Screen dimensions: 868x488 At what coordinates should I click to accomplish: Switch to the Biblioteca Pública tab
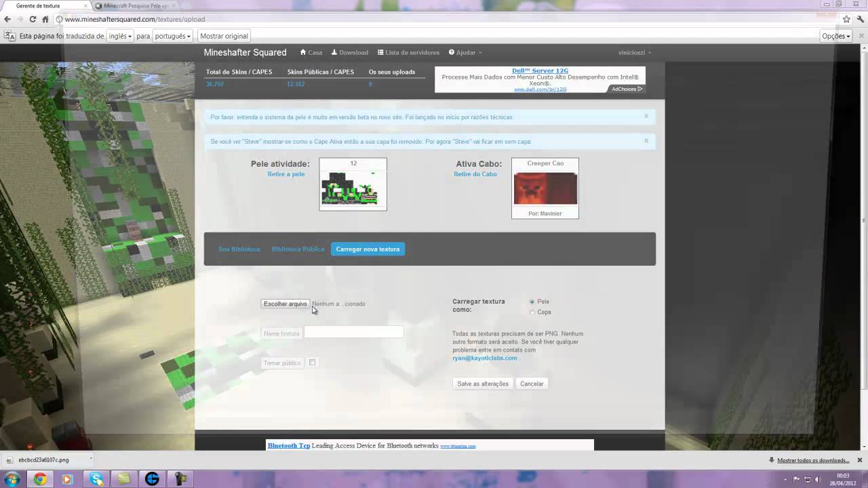click(298, 249)
